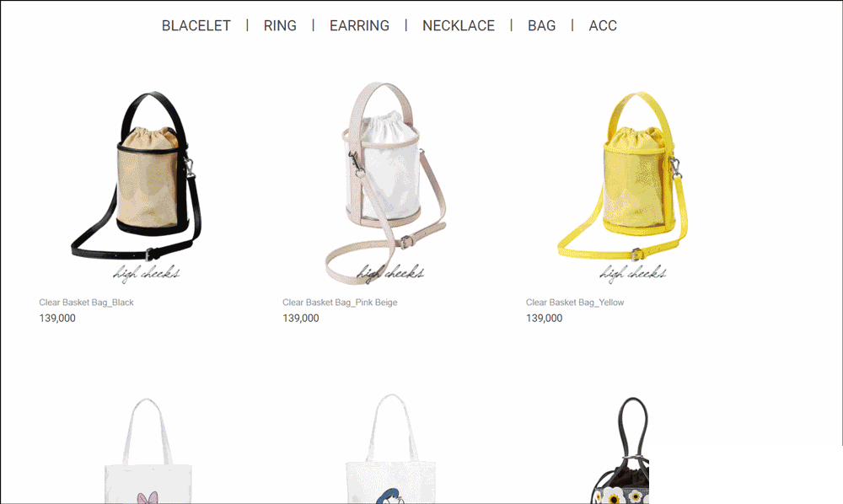
Task: Go to the EARRING category
Action: tap(359, 25)
